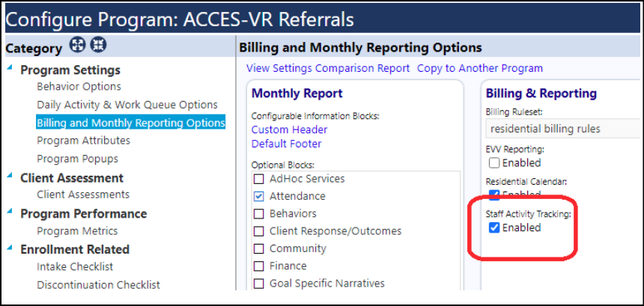Collapse the Client Assessment section arrow
This screenshot has height=306, width=644.
[x=10, y=177]
